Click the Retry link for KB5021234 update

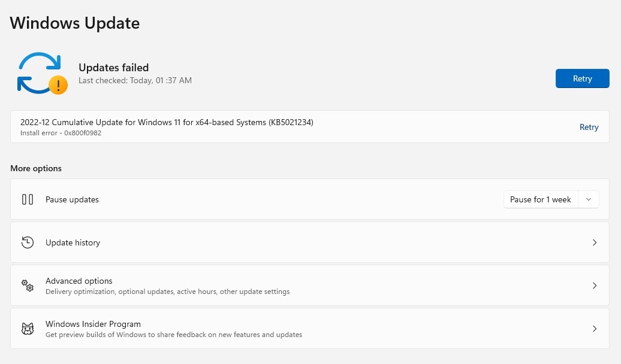click(589, 127)
